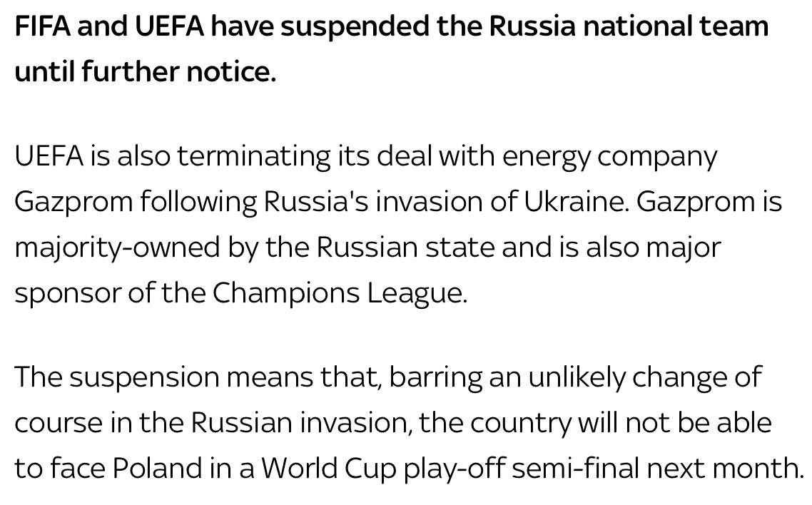The image size is (812, 505).
Task: Click "The suspension" at paragraph start
Action: (x=116, y=377)
